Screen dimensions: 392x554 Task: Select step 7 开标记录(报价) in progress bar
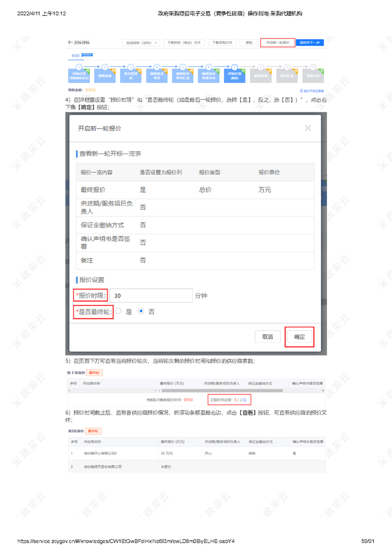pos(234,75)
